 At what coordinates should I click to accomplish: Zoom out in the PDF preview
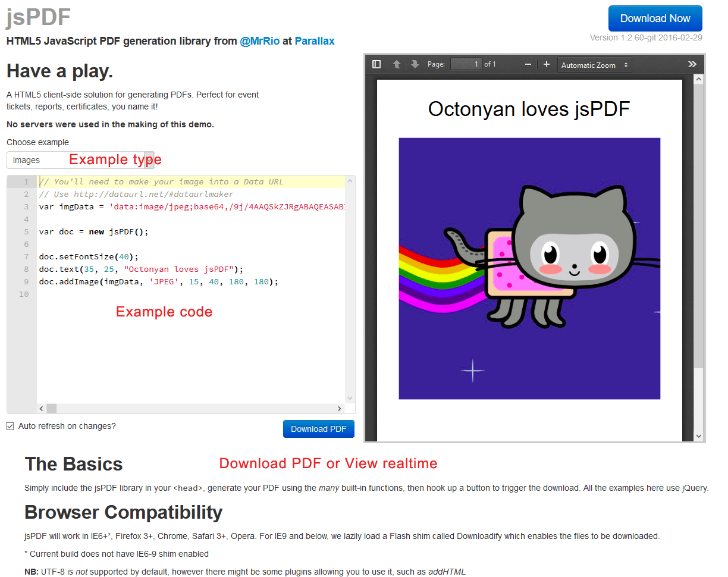click(527, 64)
